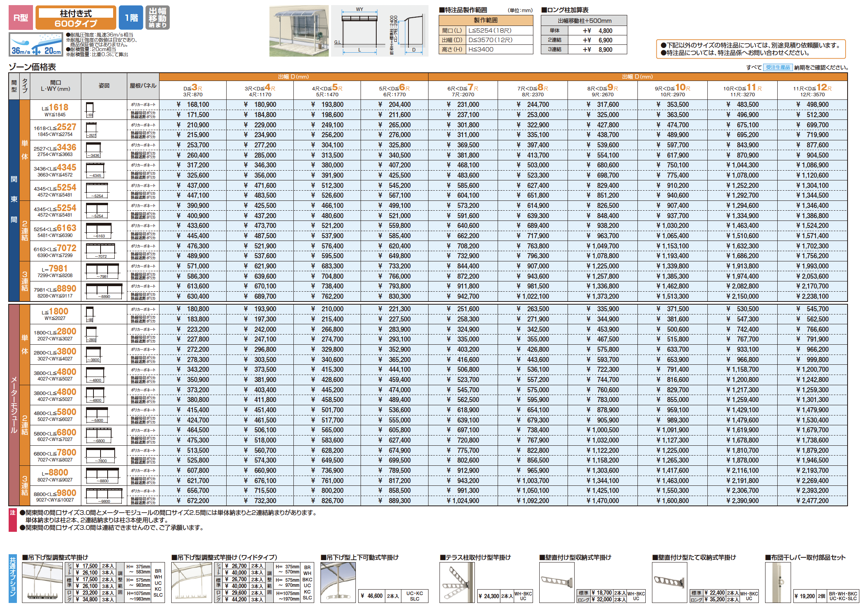
Task: Click the terrace roof product photo
Action: [x=299, y=31]
